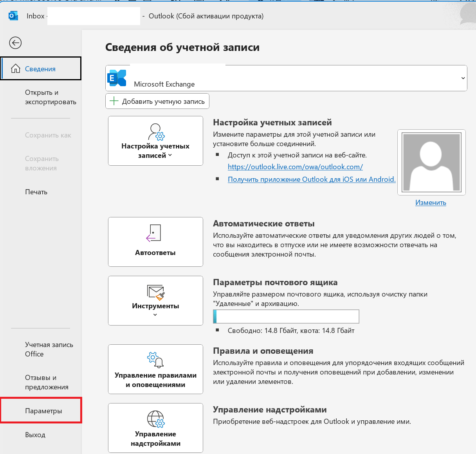476x454 pixels.
Task: Switch to the Печать section
Action: (36, 192)
